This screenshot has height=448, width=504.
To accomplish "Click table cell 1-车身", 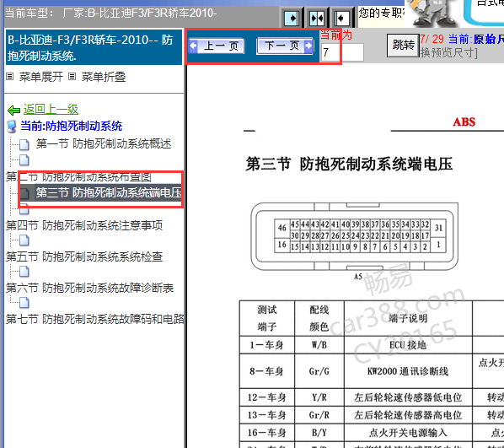I will pos(266,345).
